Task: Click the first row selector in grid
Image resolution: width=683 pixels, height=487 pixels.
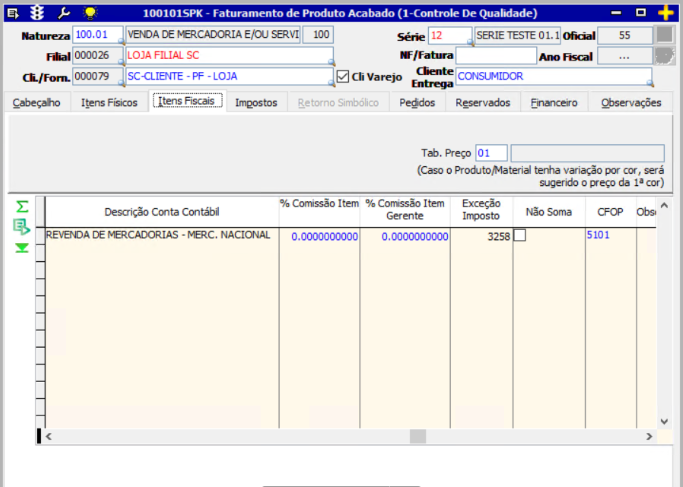Action: tap(40, 236)
